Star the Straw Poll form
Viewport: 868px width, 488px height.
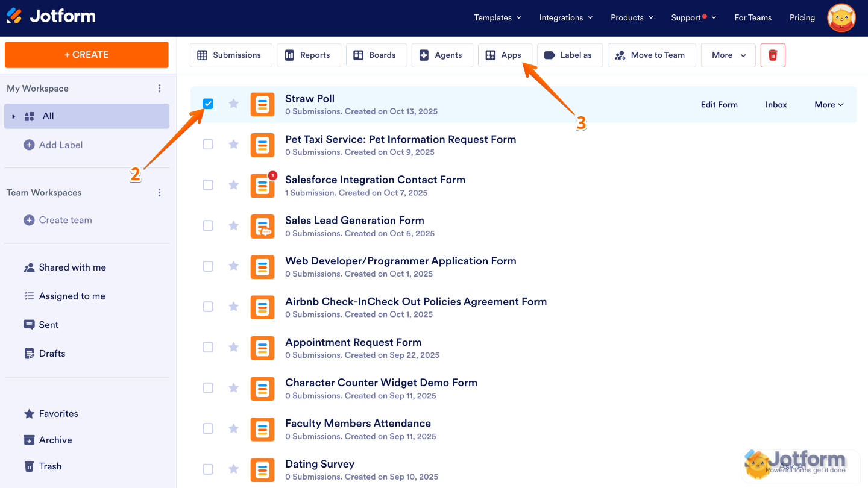tap(234, 104)
